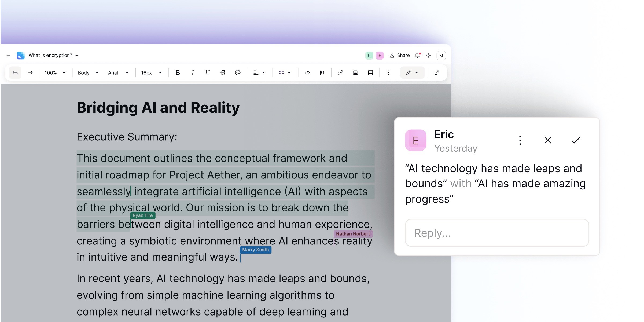
Task: Dismiss Eric's comment with X button
Action: click(548, 140)
